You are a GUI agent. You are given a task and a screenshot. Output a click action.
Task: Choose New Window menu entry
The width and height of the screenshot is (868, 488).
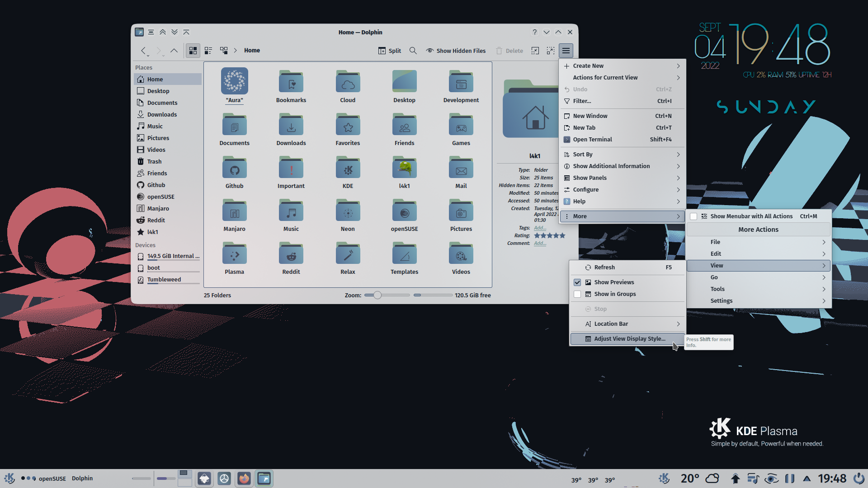[x=622, y=116]
